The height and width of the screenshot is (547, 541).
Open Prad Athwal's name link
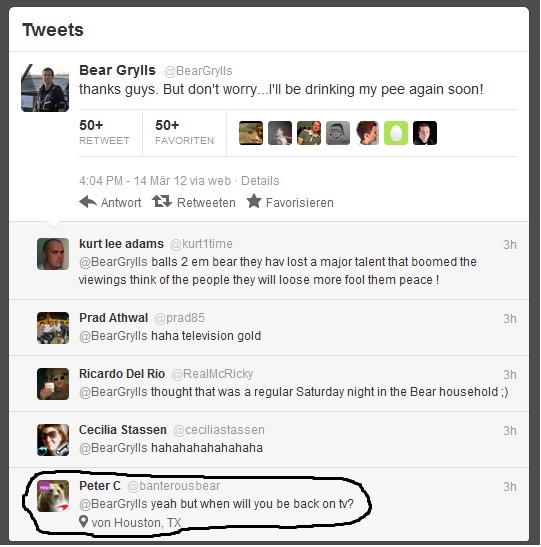tap(113, 318)
